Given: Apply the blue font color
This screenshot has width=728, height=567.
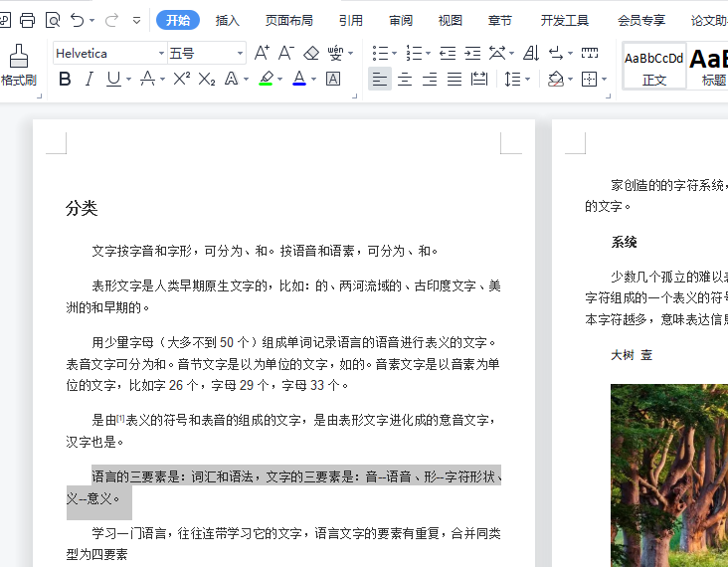Looking at the screenshot, I should point(299,79).
